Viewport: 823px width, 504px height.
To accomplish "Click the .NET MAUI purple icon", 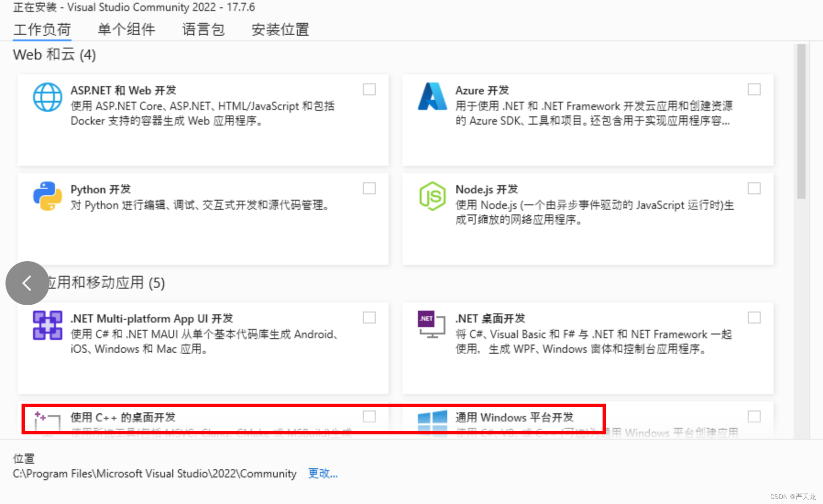I will (x=48, y=325).
